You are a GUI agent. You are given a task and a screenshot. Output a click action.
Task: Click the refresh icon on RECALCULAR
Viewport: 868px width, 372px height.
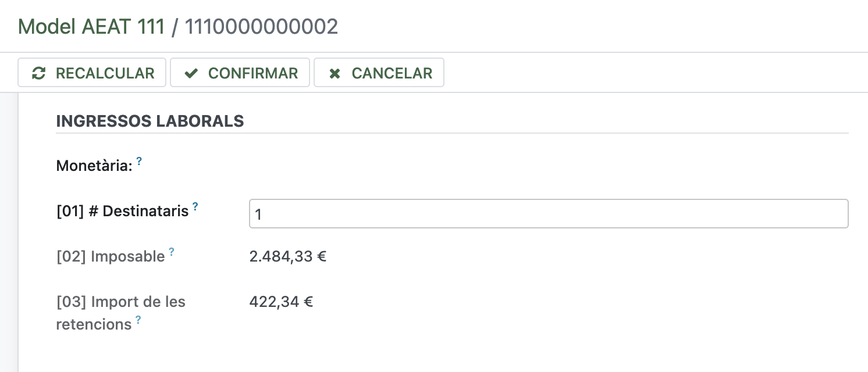[39, 73]
